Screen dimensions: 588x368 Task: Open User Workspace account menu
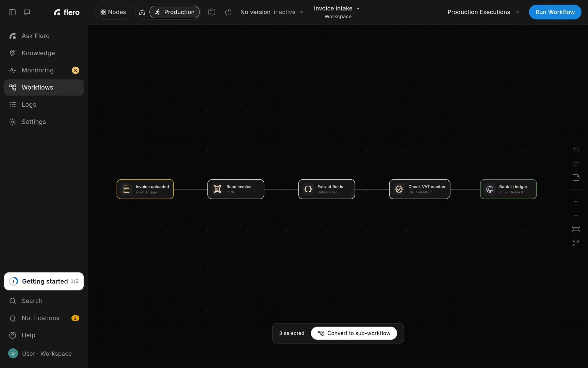click(44, 354)
